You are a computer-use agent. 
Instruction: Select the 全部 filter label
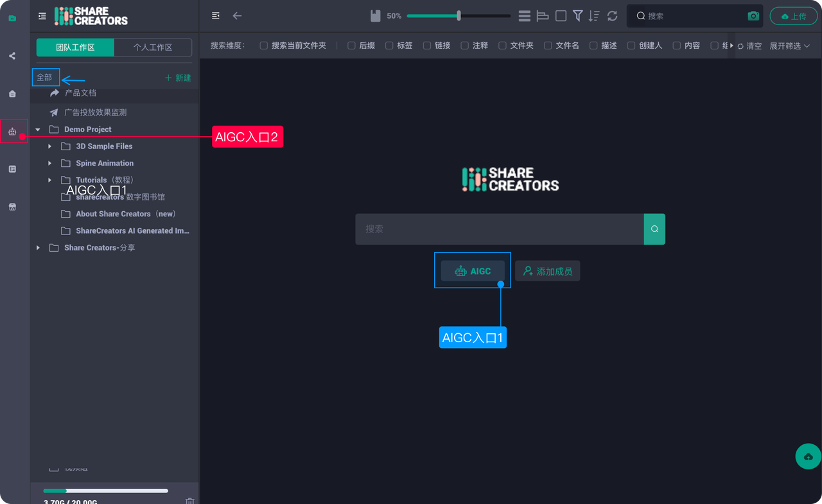[x=44, y=77]
